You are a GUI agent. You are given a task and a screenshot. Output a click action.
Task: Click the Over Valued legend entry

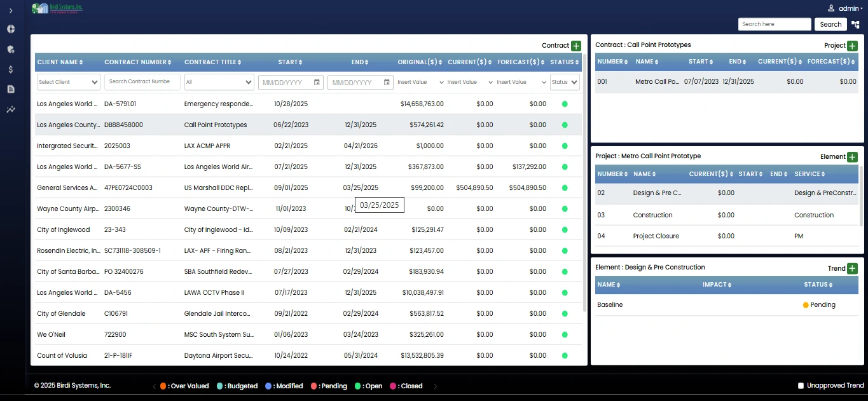184,386
